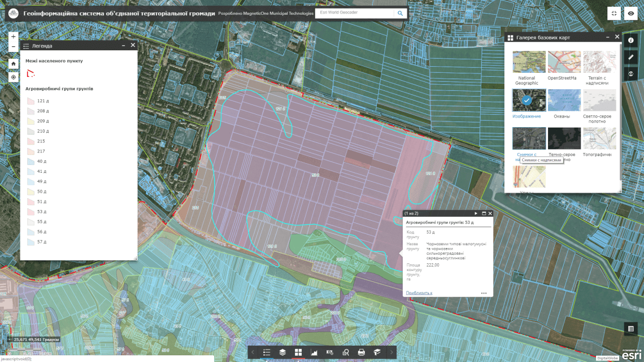Viewport: 644px width, 362px height.
Task: Click the Esri World Geocoder search field
Action: tap(356, 12)
